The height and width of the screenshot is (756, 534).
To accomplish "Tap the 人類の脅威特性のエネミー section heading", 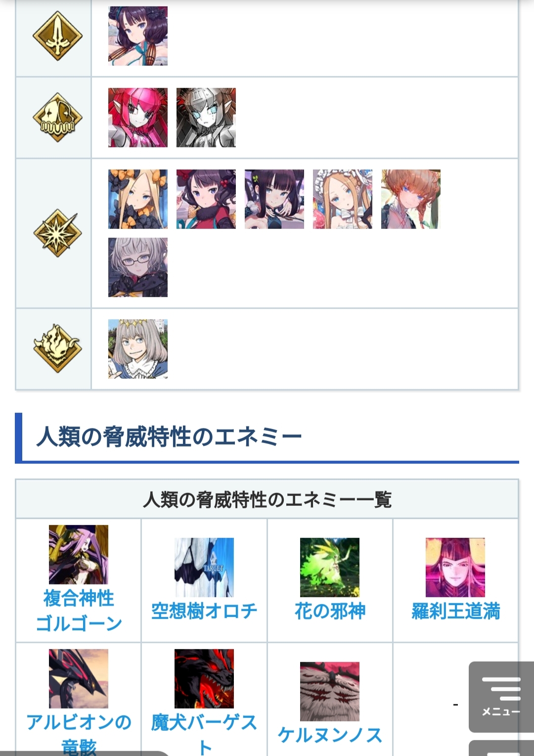I will pos(169,437).
